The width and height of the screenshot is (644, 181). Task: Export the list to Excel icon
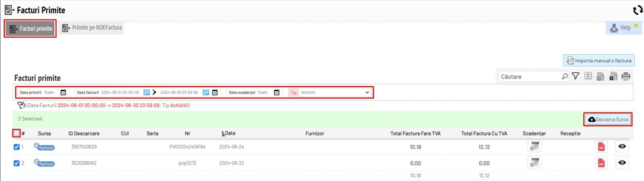click(600, 76)
